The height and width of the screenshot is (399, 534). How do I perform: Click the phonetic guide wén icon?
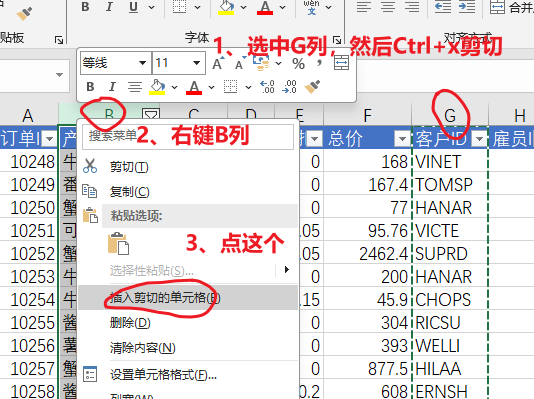click(x=311, y=7)
